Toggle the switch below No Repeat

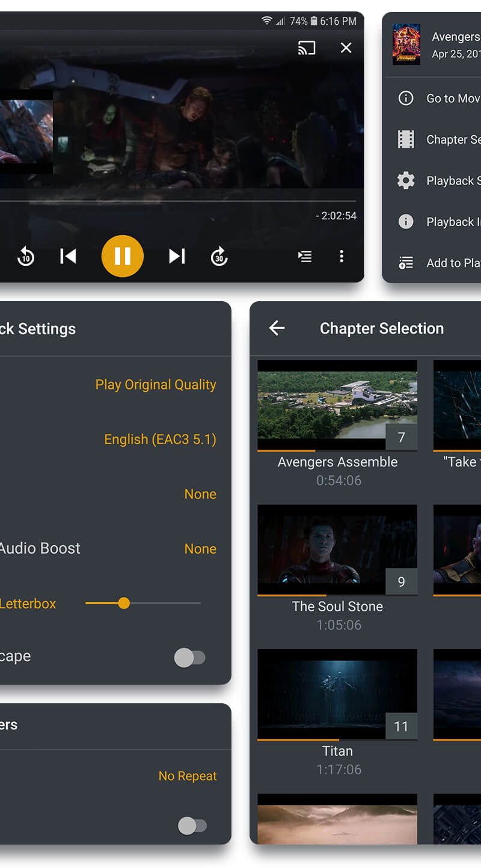(192, 825)
